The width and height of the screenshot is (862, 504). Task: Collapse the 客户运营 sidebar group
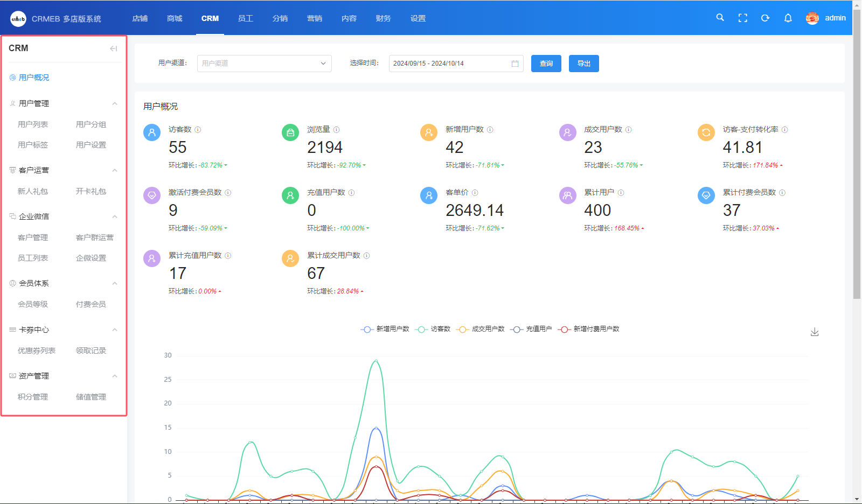point(114,170)
